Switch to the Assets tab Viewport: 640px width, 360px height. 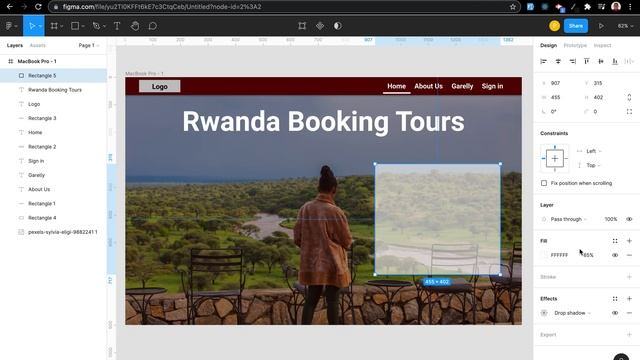(x=38, y=45)
